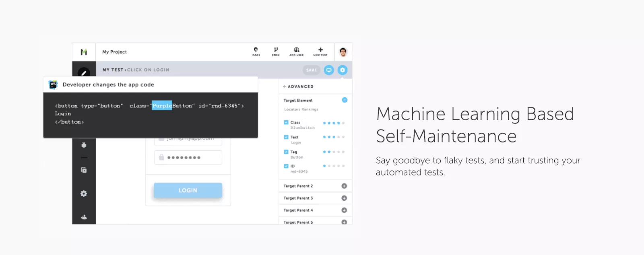Select My Test in the breadcrumb
This screenshot has width=644, height=255.
[113, 70]
